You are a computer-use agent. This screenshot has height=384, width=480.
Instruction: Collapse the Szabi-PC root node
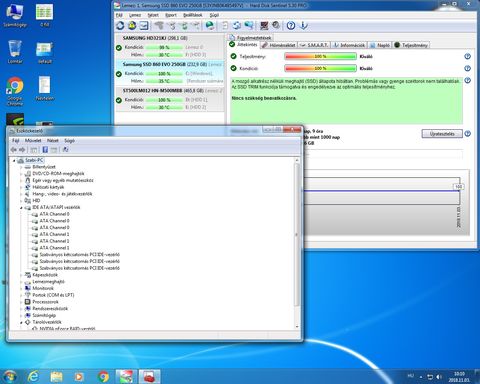click(x=14, y=161)
